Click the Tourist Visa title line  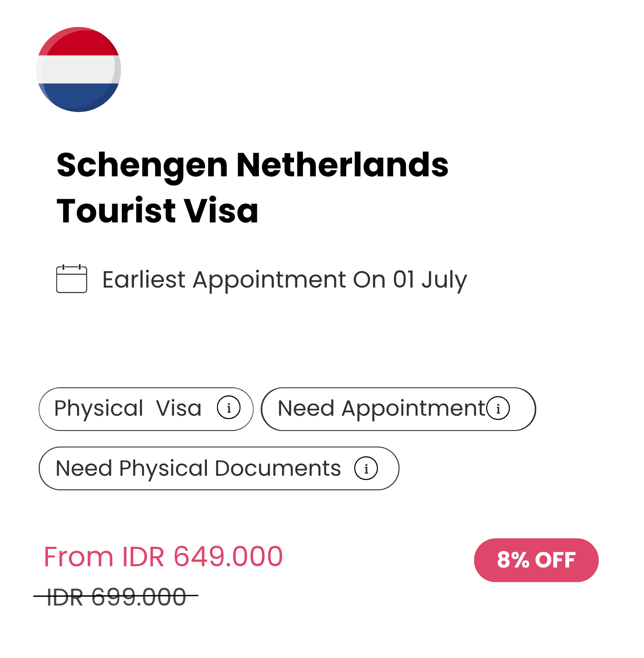(157, 211)
